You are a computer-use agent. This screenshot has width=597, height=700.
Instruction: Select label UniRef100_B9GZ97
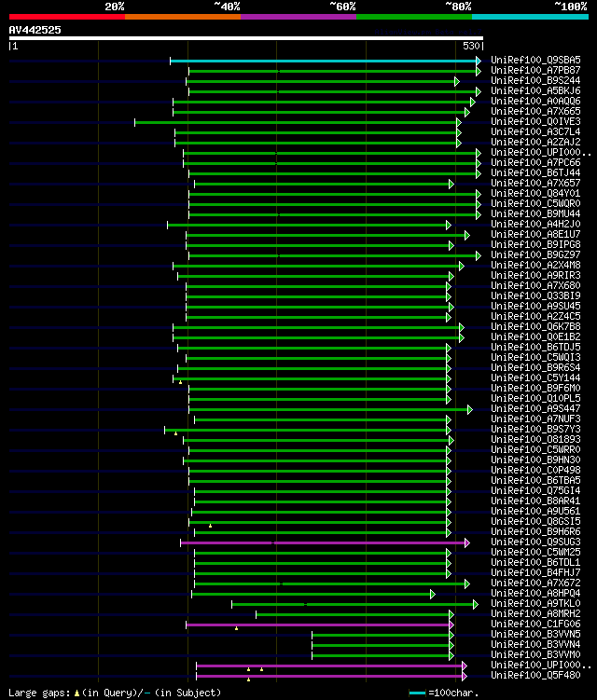click(535, 254)
